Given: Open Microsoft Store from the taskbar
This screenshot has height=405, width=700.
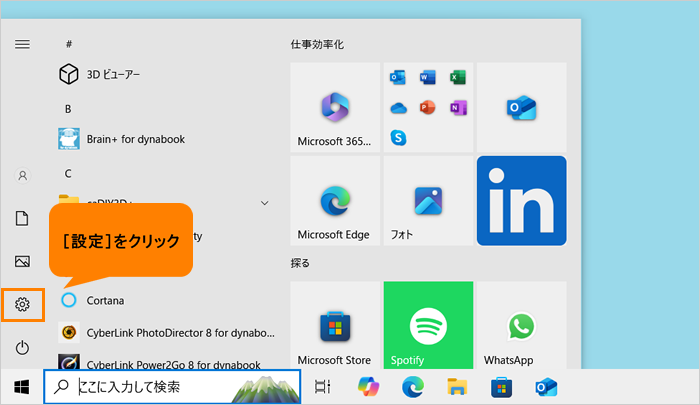Looking at the screenshot, I should pyautogui.click(x=501, y=387).
